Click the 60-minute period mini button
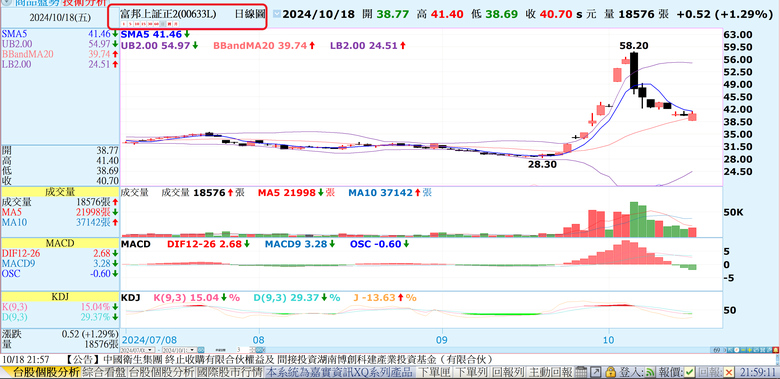780x379 pixels. [x=156, y=24]
